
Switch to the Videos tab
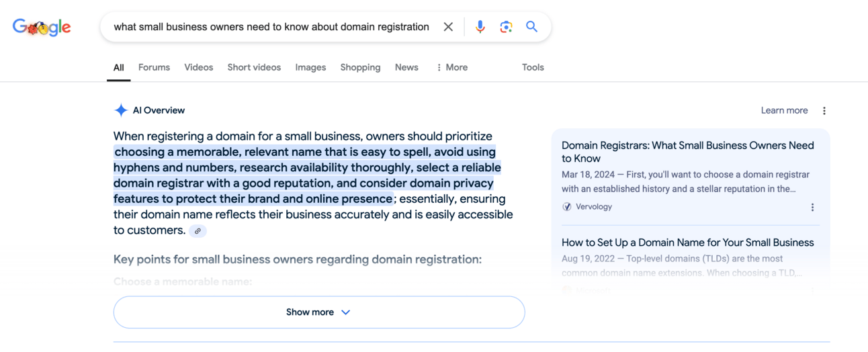199,67
